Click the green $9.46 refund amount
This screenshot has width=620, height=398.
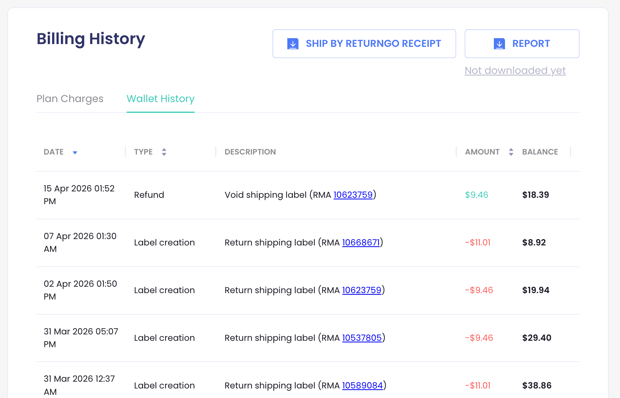(x=476, y=195)
